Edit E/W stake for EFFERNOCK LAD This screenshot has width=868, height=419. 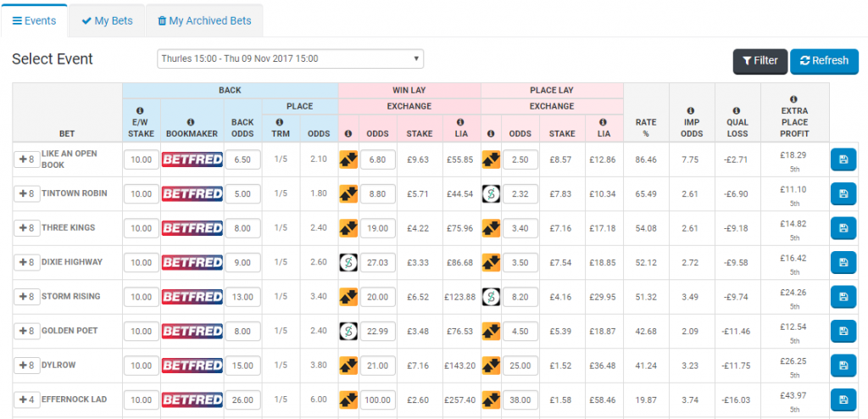(x=142, y=400)
